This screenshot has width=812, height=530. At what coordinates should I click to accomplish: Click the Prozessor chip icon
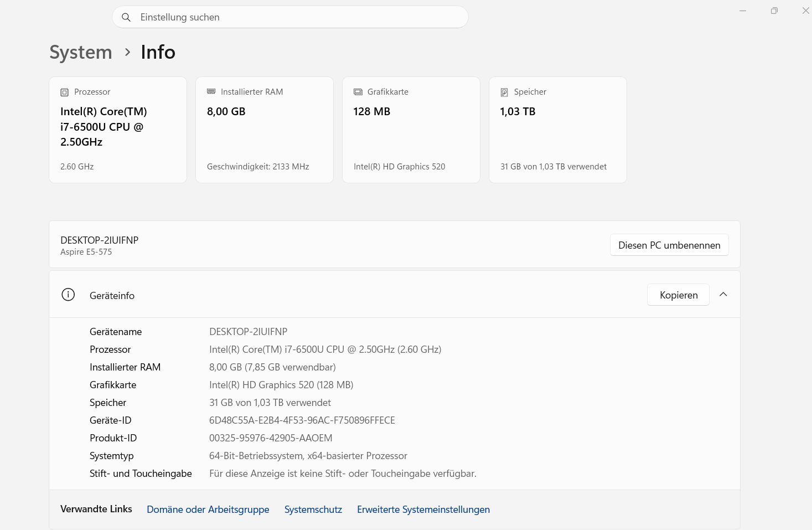(x=65, y=92)
